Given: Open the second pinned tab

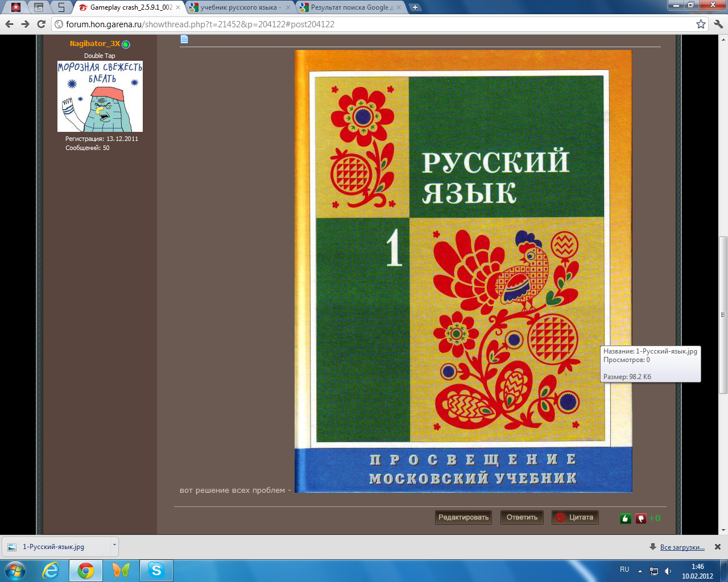Looking at the screenshot, I should 39,7.
